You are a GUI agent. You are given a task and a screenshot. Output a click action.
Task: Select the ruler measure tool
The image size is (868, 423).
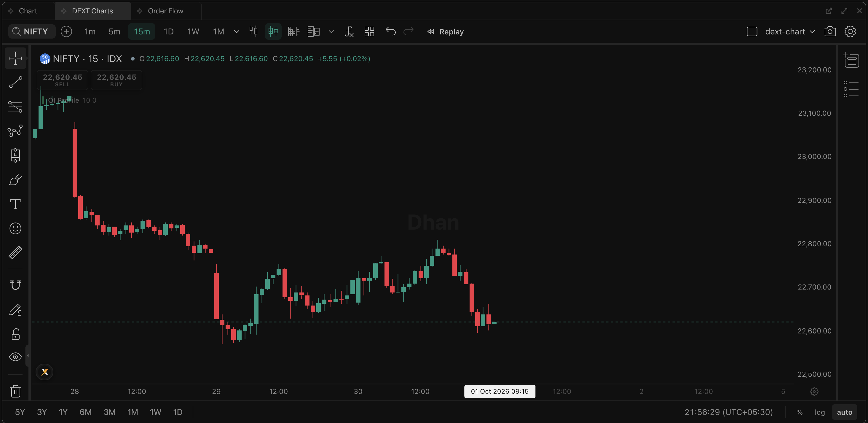coord(15,253)
